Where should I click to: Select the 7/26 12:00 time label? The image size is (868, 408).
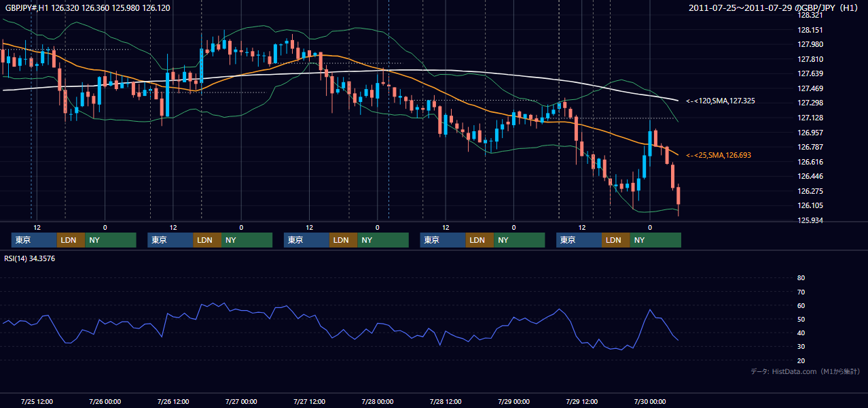coord(173,401)
